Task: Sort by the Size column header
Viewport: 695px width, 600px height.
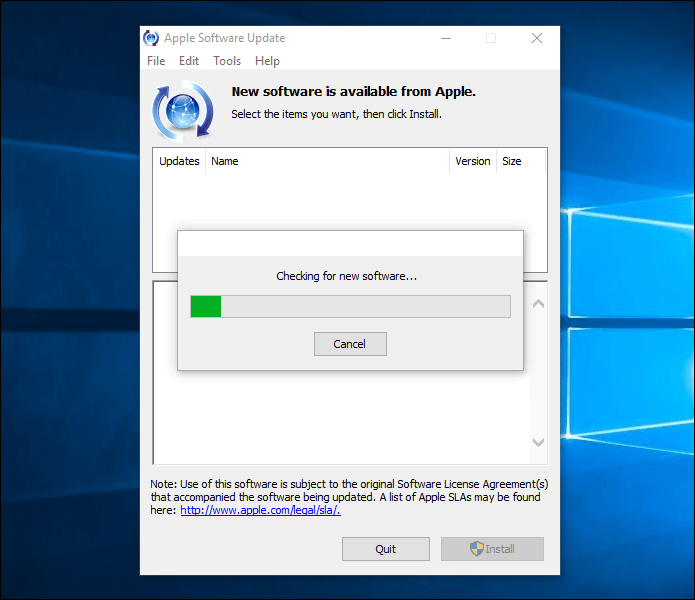Action: 521,161
